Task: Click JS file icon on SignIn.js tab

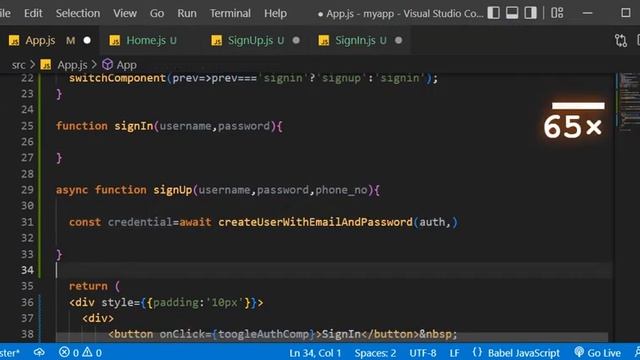Action: click(324, 40)
